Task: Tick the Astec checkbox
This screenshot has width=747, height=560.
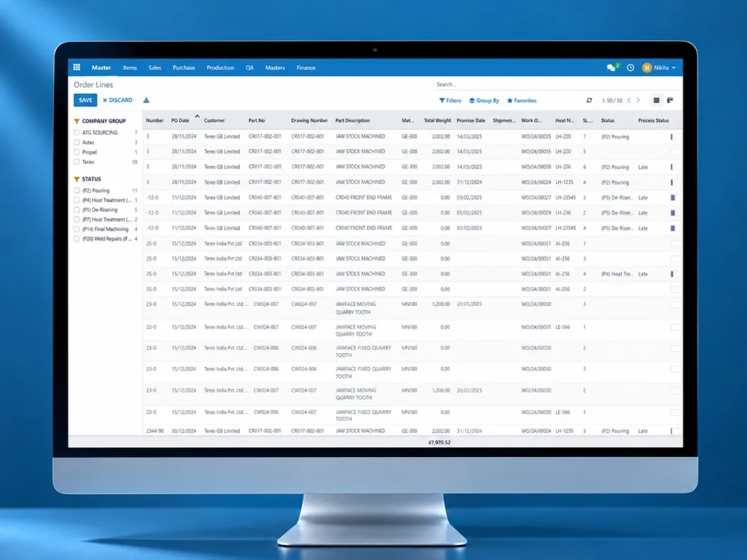Action: click(x=77, y=143)
